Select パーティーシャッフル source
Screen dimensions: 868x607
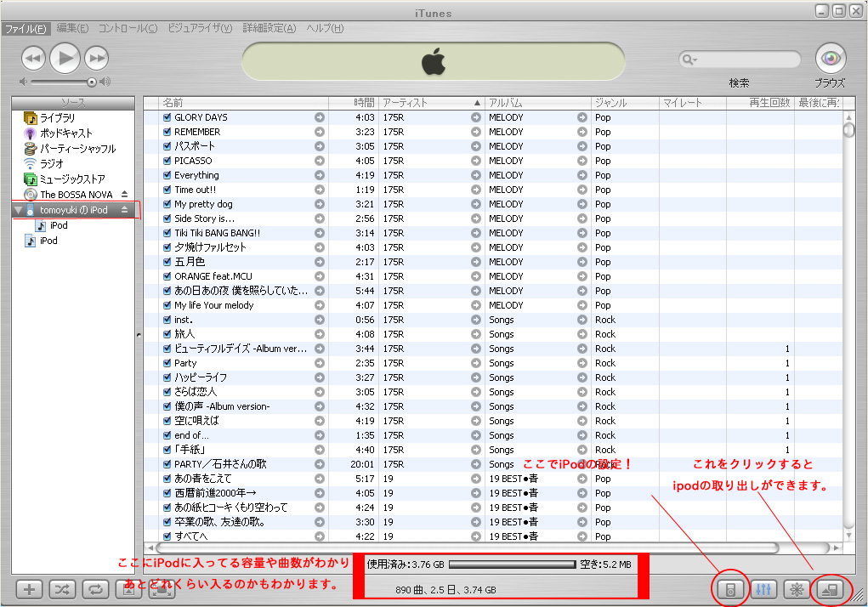tap(77, 149)
